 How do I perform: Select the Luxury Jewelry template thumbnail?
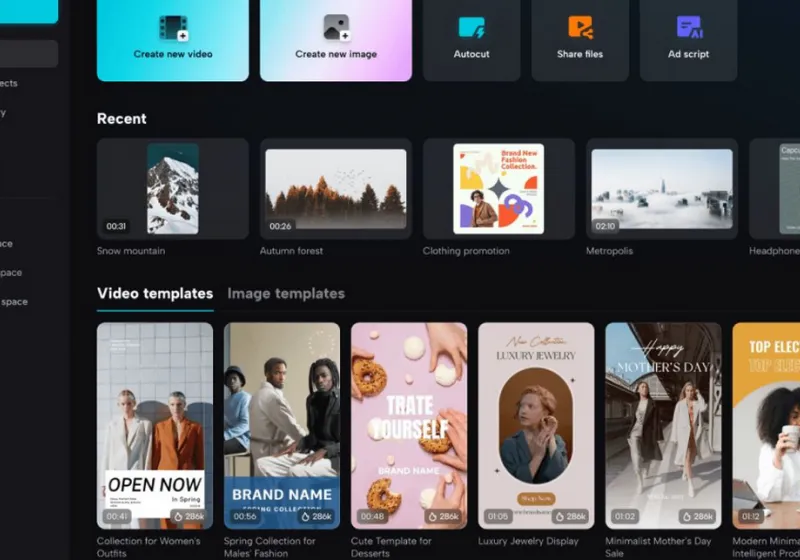click(x=536, y=426)
